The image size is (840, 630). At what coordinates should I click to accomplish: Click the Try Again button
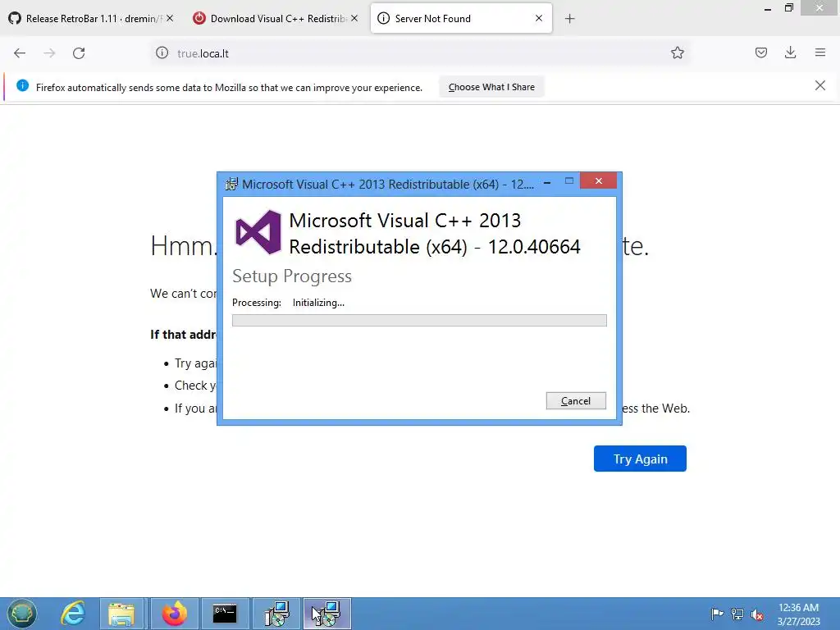[x=640, y=459]
